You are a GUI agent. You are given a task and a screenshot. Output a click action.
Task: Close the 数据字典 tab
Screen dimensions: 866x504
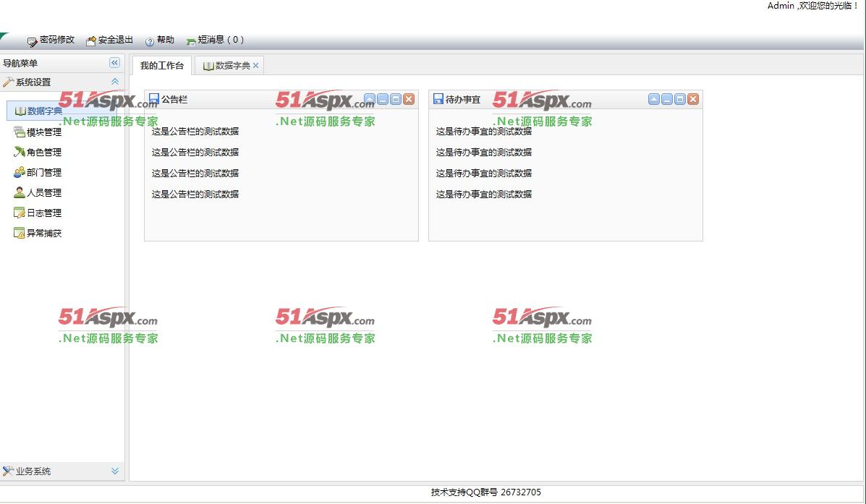[x=255, y=66]
